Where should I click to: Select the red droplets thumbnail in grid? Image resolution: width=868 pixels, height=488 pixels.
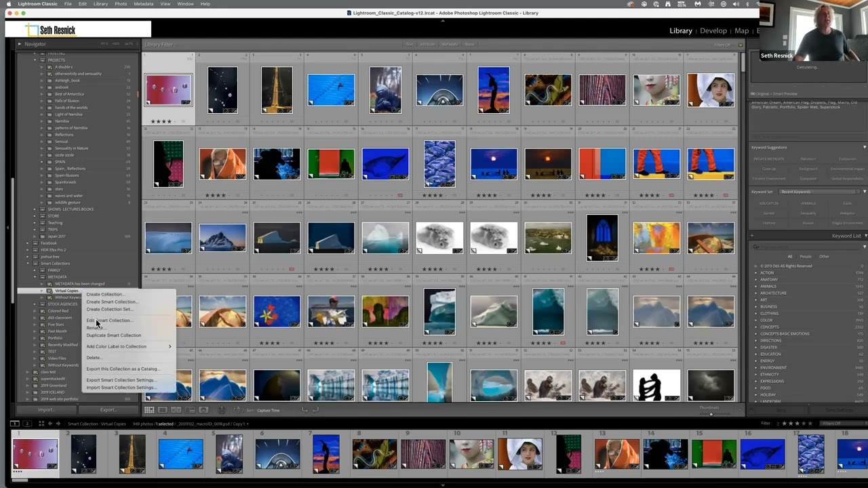click(x=168, y=90)
